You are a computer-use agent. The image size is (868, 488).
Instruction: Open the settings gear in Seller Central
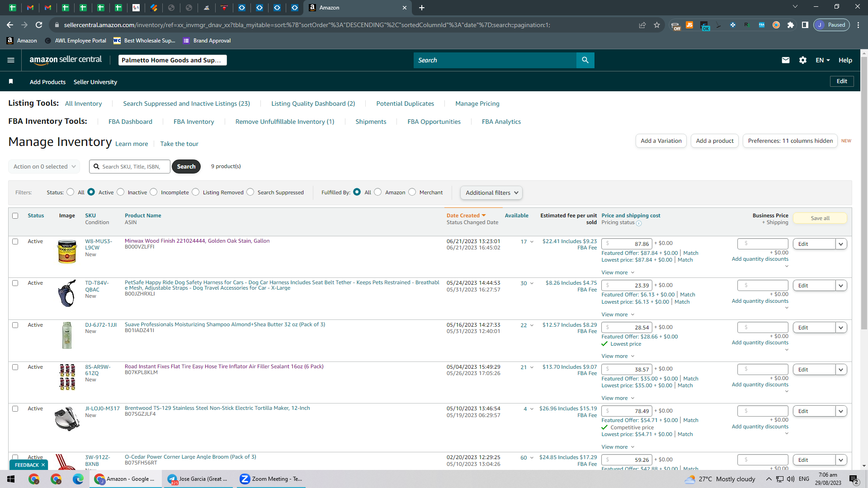point(803,60)
